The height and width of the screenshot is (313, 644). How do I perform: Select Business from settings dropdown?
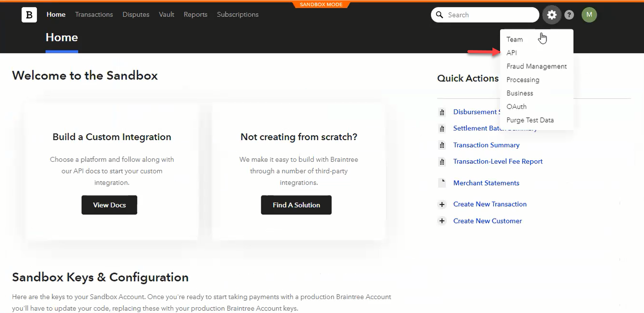point(520,93)
